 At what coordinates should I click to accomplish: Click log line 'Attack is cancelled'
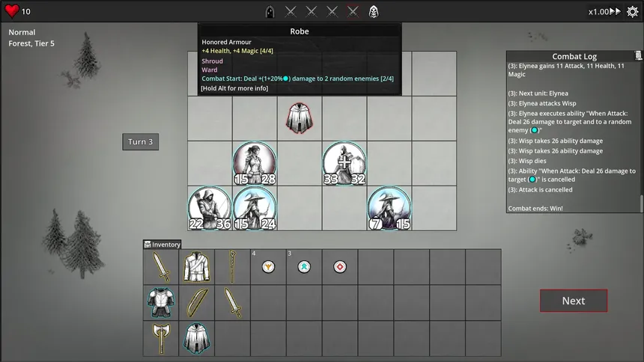[x=540, y=190]
